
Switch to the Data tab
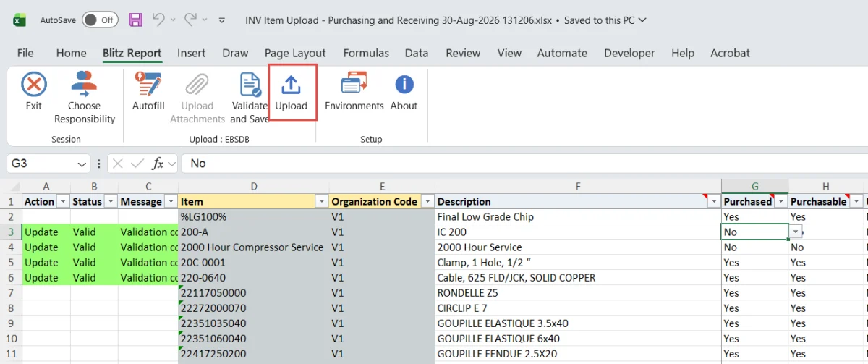417,53
